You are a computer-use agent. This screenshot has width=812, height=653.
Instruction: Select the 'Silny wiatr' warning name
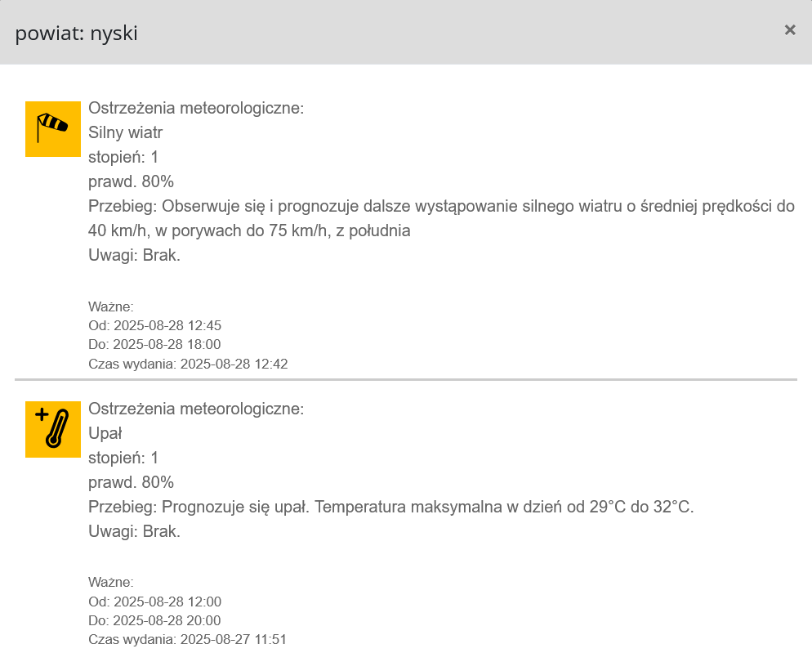126,132
